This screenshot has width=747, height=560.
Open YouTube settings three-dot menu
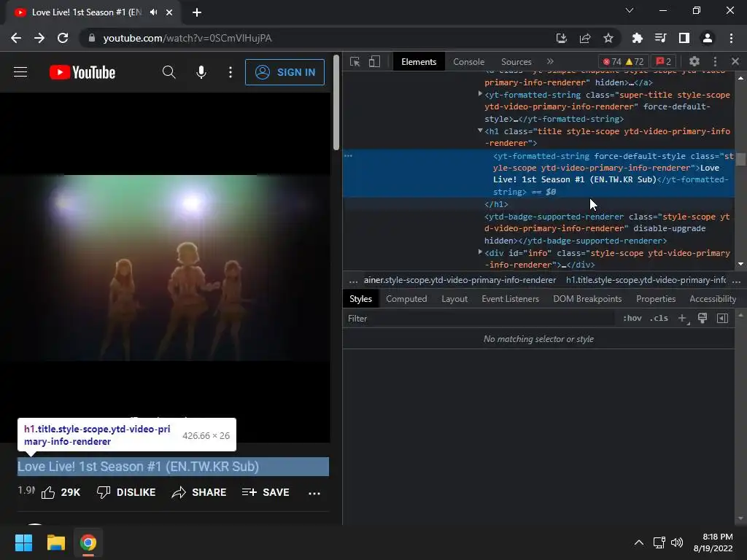click(231, 72)
